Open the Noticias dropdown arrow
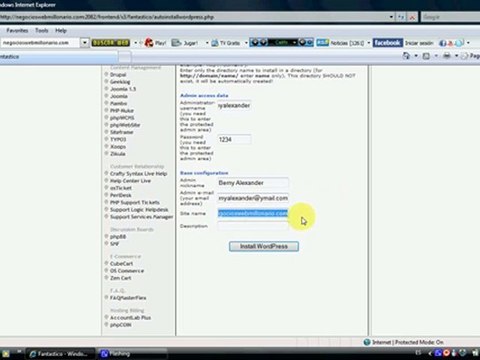Screen dimensions: 480x360 pyautogui.click(x=368, y=43)
